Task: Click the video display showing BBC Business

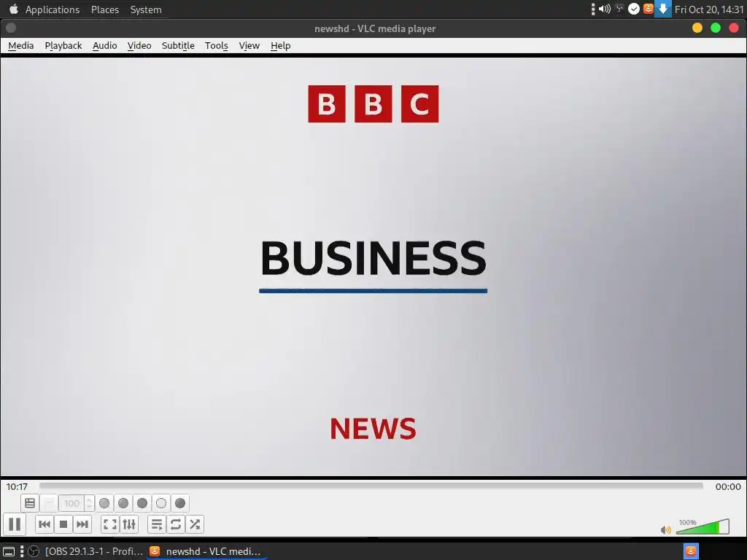Action: click(x=373, y=267)
